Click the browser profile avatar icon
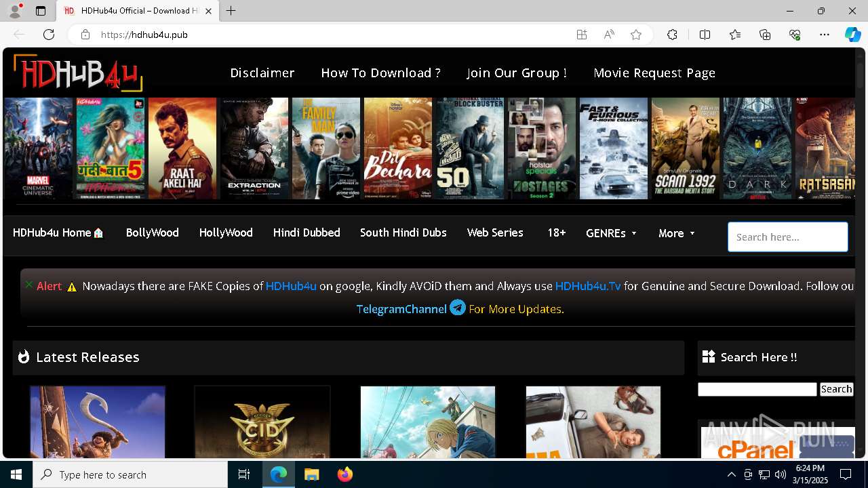Viewport: 868px width, 488px height. [14, 11]
